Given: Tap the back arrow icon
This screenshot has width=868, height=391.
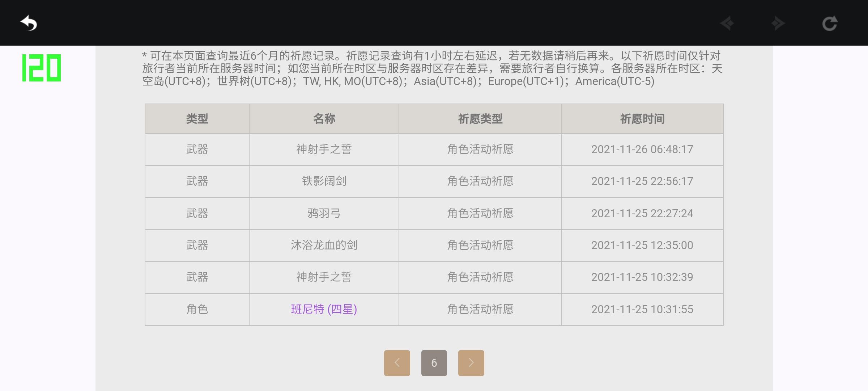Looking at the screenshot, I should tap(29, 24).
